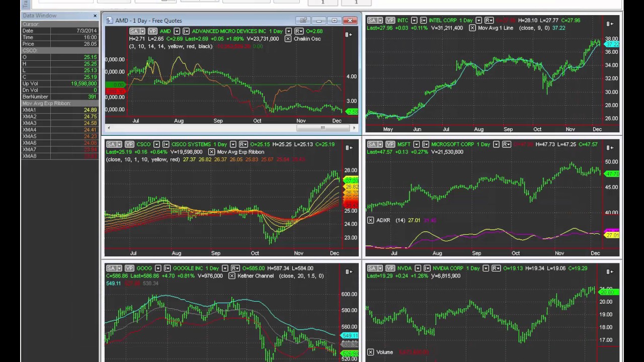
Task: Open the R dropdown on GOOG chart
Action: click(235, 268)
